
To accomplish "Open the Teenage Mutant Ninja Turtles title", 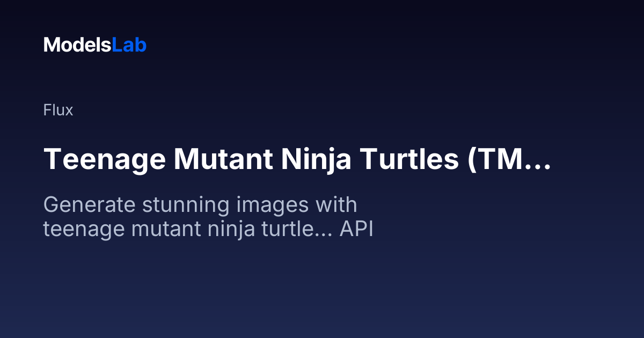I will [x=297, y=159].
